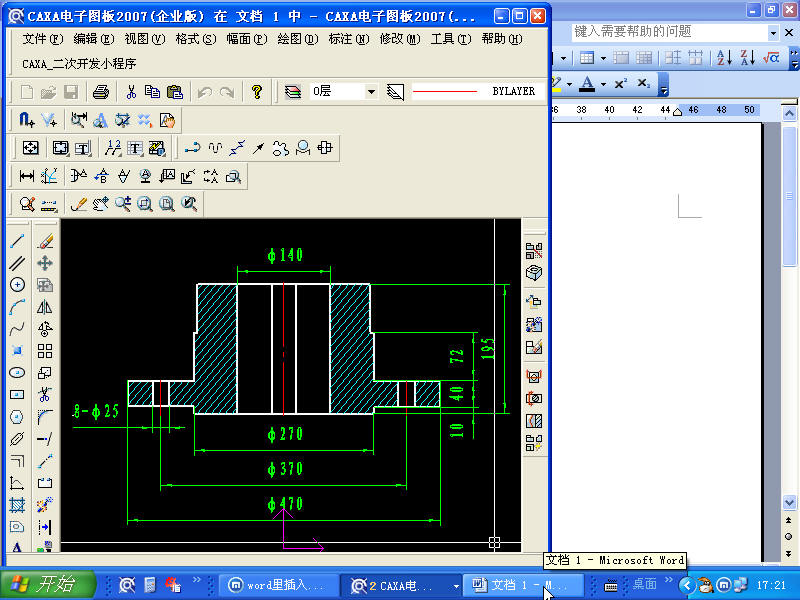Viewport: 800px width, 600px height.
Task: Click the Print icon in CAXA toolbar
Action: 101,92
